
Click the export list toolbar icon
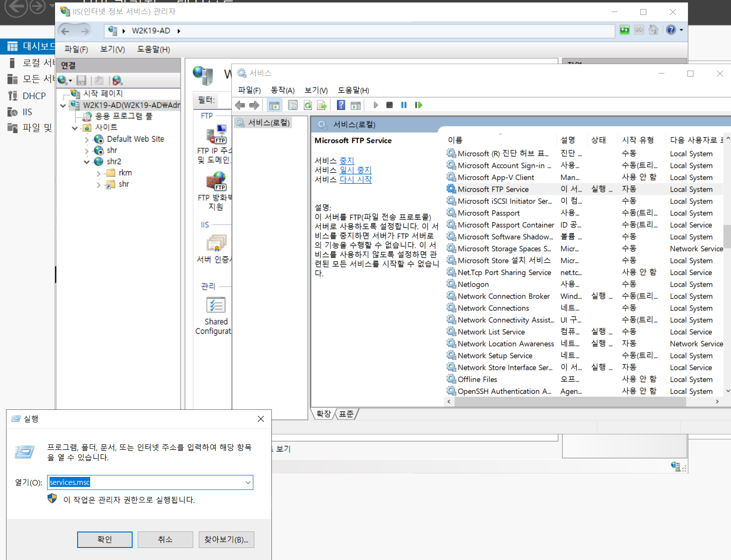click(322, 105)
